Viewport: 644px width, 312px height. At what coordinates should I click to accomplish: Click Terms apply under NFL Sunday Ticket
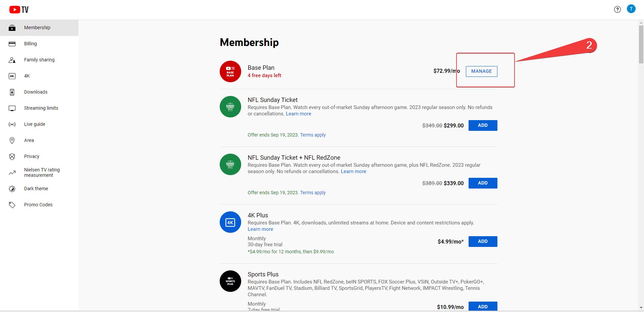pyautogui.click(x=313, y=135)
